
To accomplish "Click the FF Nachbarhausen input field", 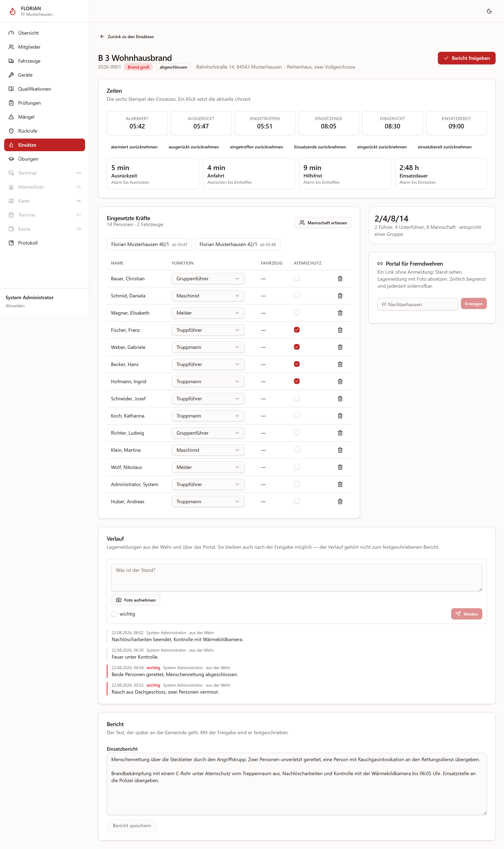I will [417, 304].
